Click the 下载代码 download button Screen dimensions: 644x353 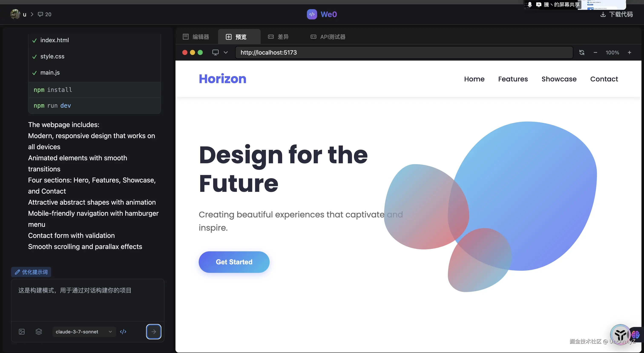[617, 14]
